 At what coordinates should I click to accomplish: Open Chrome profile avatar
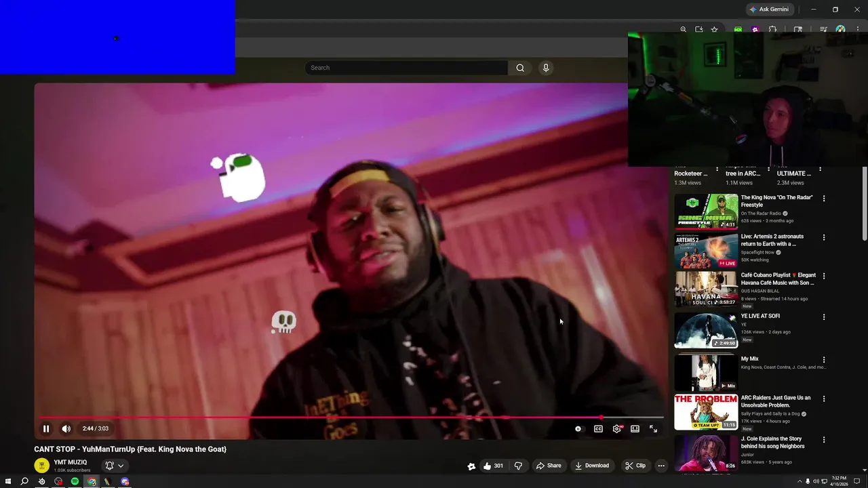click(x=840, y=29)
